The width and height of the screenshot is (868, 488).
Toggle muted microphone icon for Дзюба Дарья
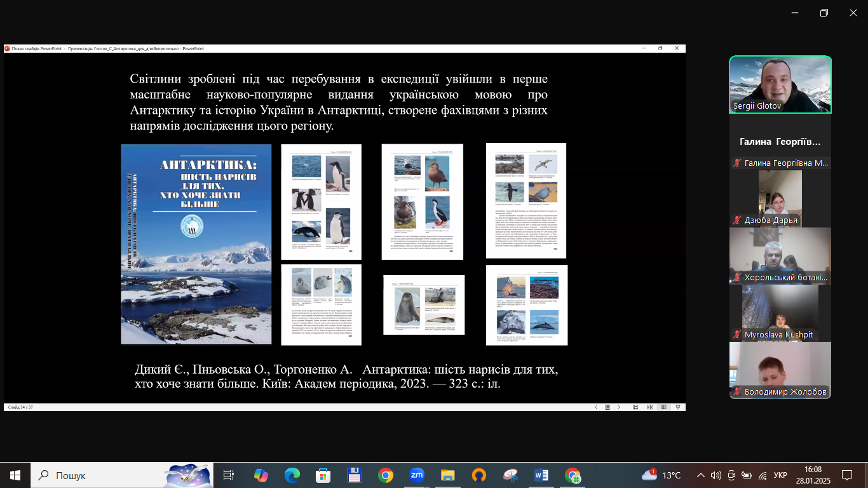737,220
